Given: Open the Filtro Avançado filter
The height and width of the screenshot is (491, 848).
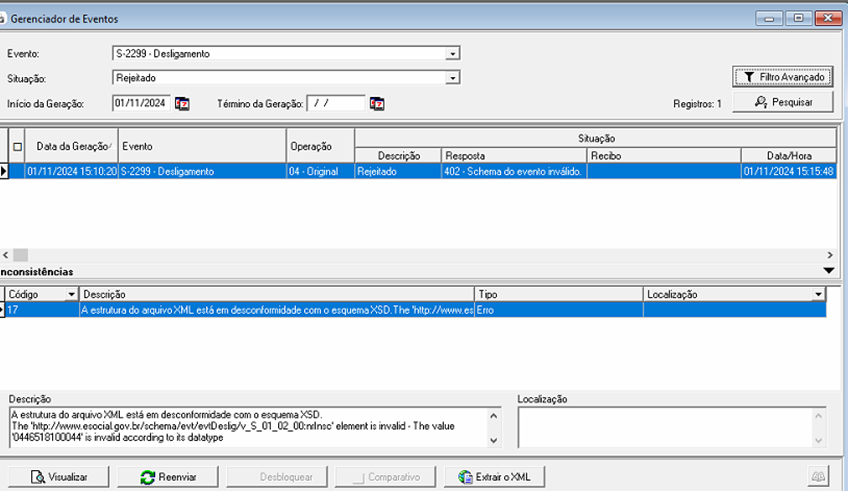Looking at the screenshot, I should tap(783, 76).
